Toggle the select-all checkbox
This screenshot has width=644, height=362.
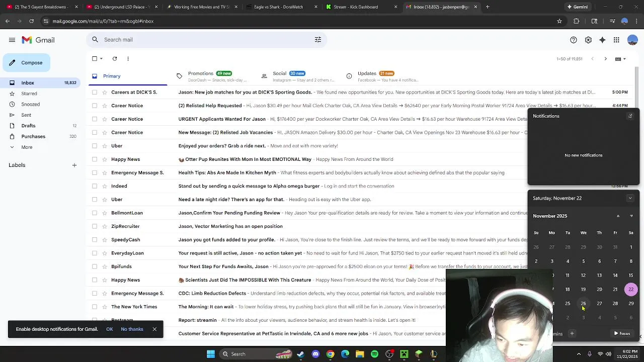click(95, 59)
